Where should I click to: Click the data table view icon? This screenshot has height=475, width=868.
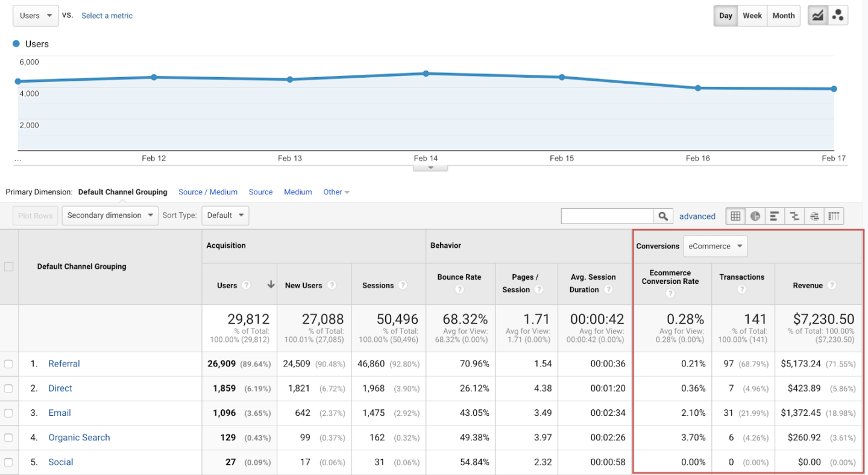(x=735, y=215)
